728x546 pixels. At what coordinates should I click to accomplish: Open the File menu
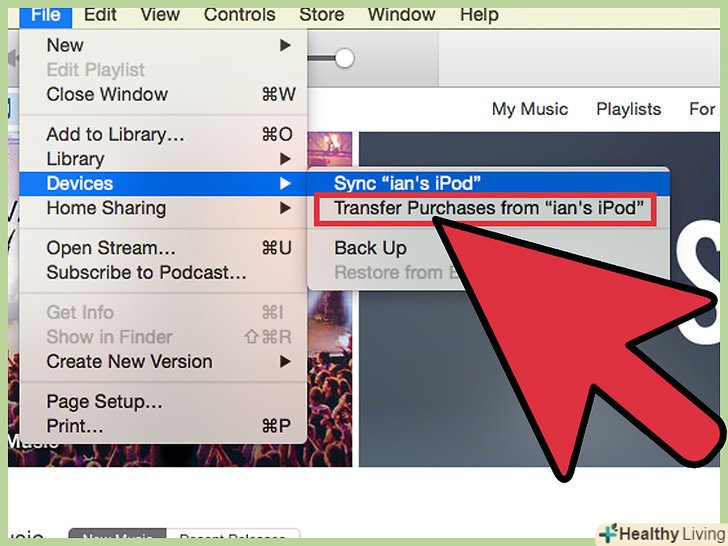pos(46,15)
